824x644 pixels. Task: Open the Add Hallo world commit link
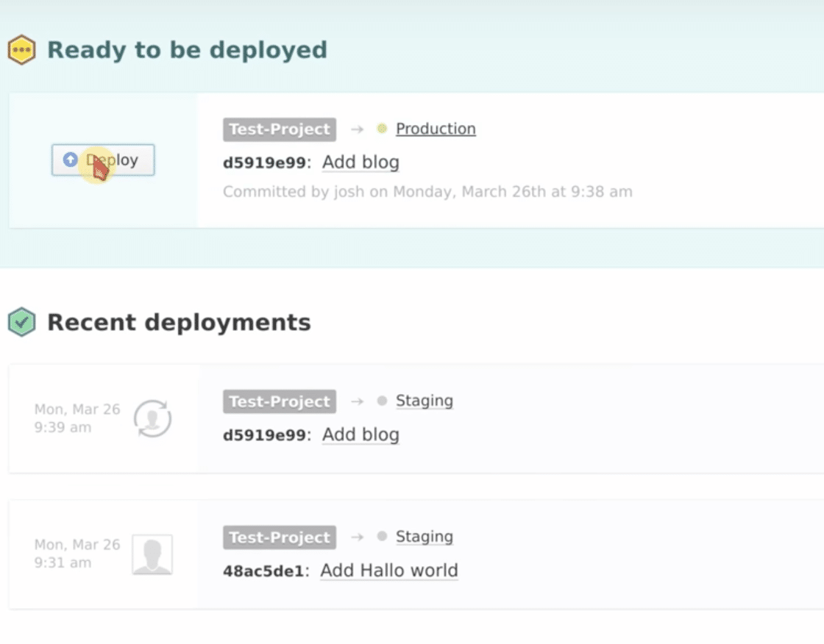click(389, 570)
